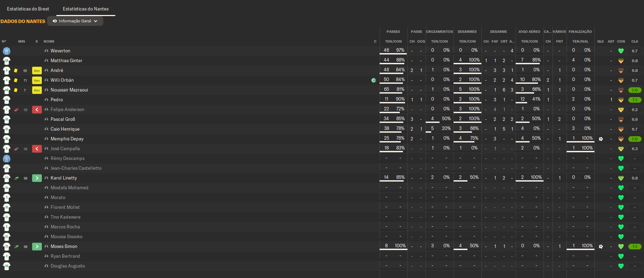Screen dimensions: 644x278
Task: Open Memphis Depay's player profile
Action: tap(67, 139)
